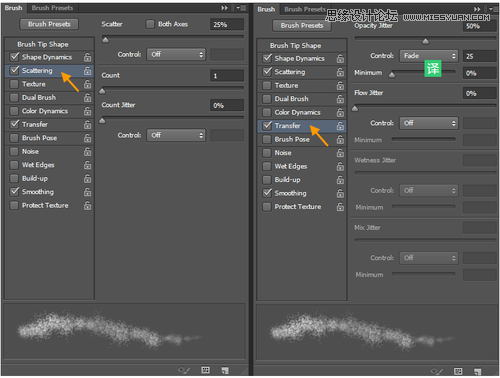This screenshot has width=500, height=378.
Task: Click Brush Presets button in left panel
Action: (49, 24)
